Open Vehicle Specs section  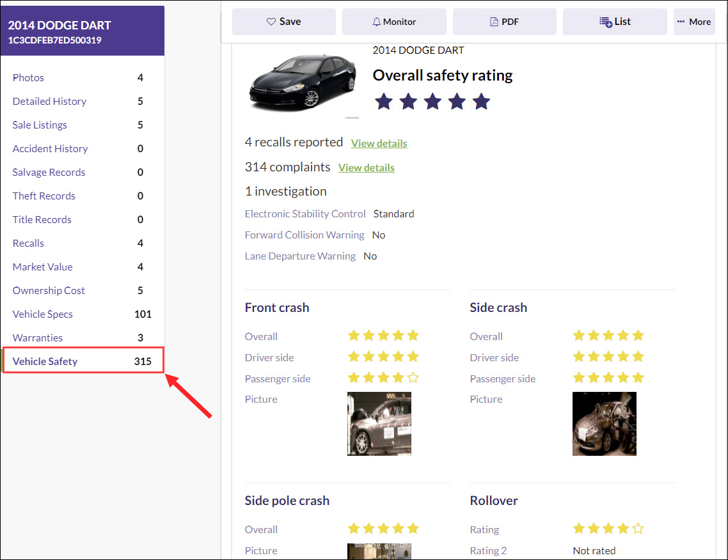tap(43, 314)
